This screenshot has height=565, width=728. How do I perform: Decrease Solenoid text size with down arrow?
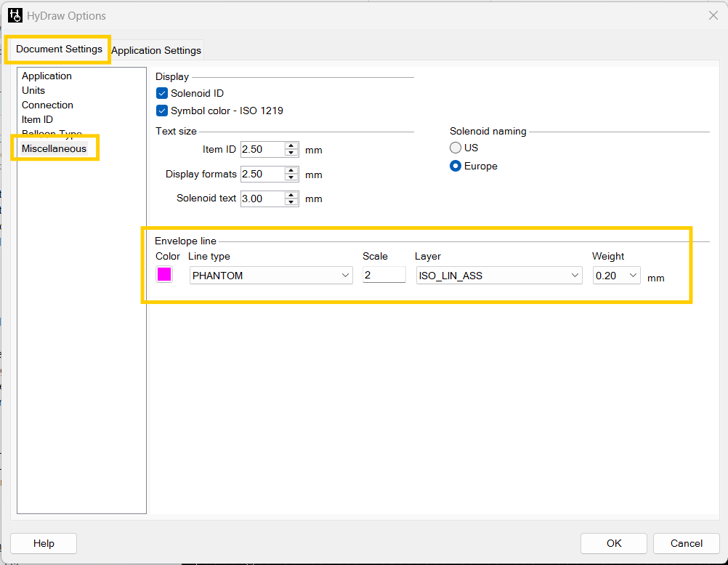coord(291,202)
